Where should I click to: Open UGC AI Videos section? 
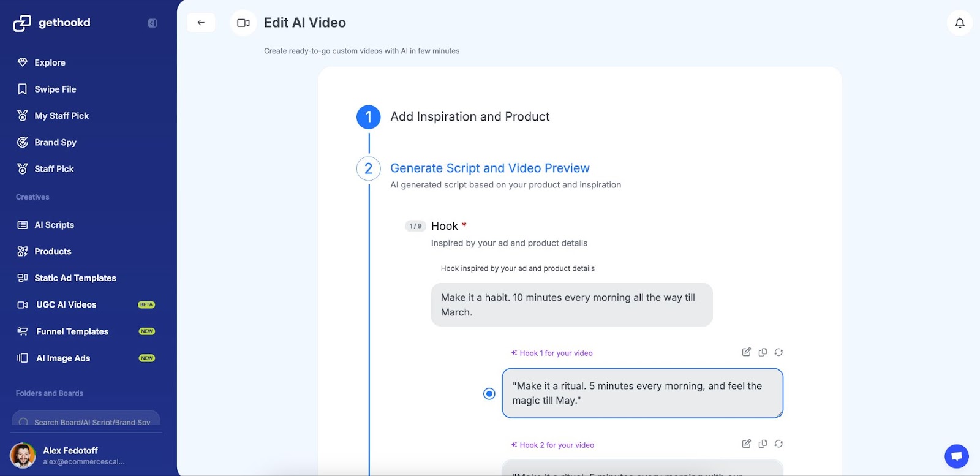pyautogui.click(x=66, y=304)
